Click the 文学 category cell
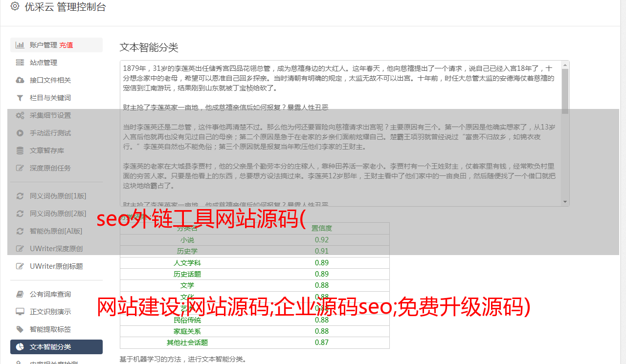This screenshot has width=626, height=364. pyautogui.click(x=187, y=285)
